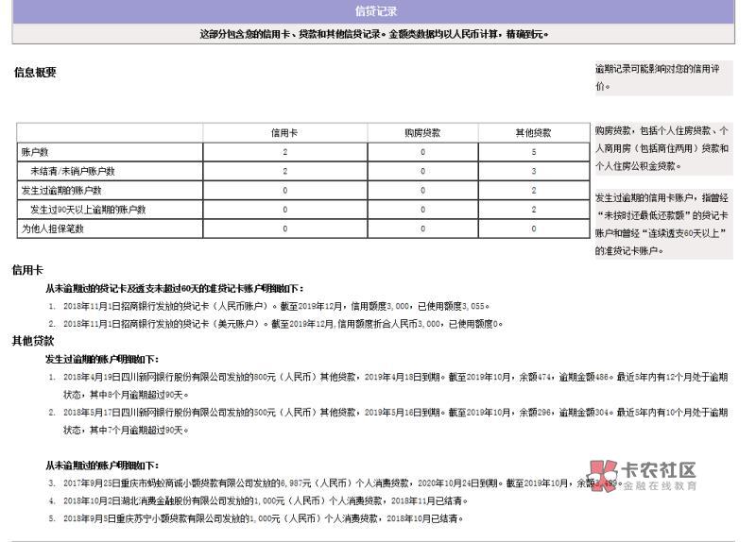Click the 购房贷款 value in the 90天以上逾期 row

422,210
